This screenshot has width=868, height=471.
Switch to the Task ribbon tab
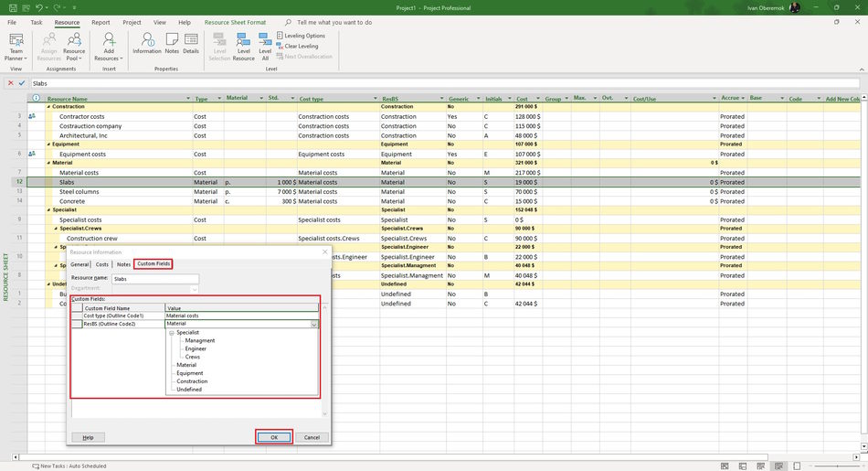click(37, 22)
